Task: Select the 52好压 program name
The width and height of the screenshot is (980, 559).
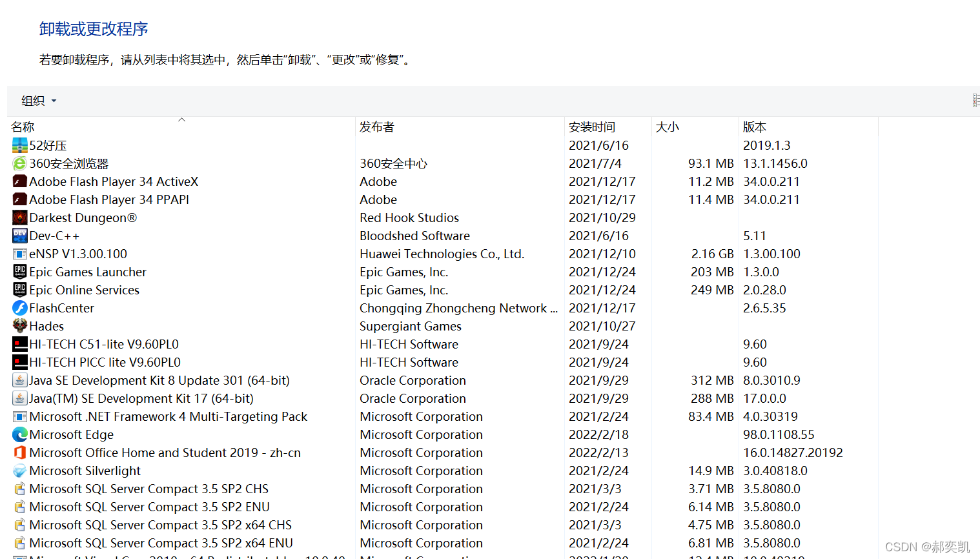Action: tap(48, 145)
